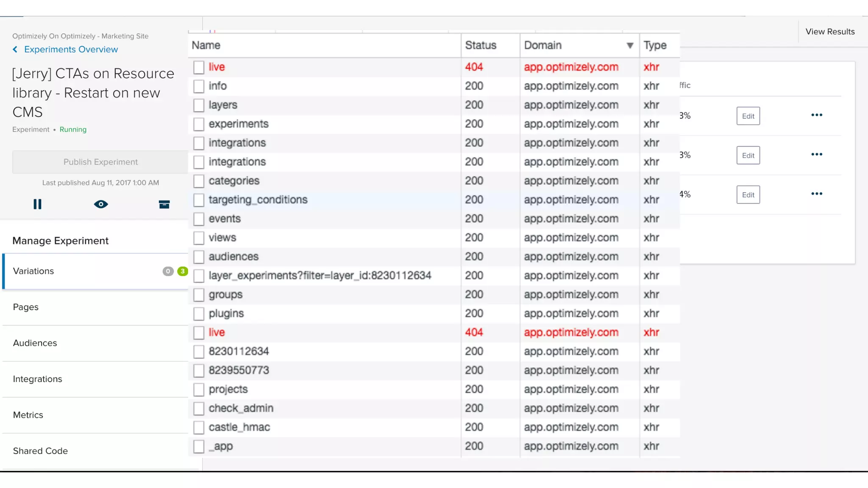Sort requests by the Name column header
Screen dimensions: 868x488
point(206,45)
